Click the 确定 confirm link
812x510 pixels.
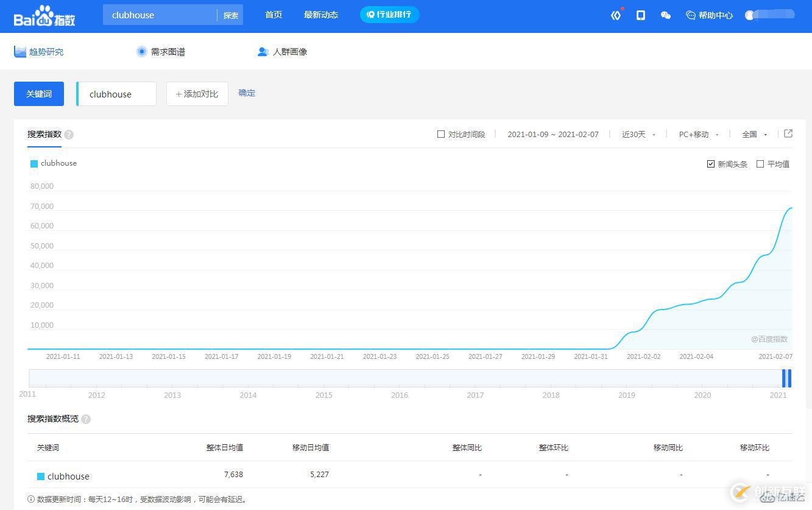[x=247, y=93]
